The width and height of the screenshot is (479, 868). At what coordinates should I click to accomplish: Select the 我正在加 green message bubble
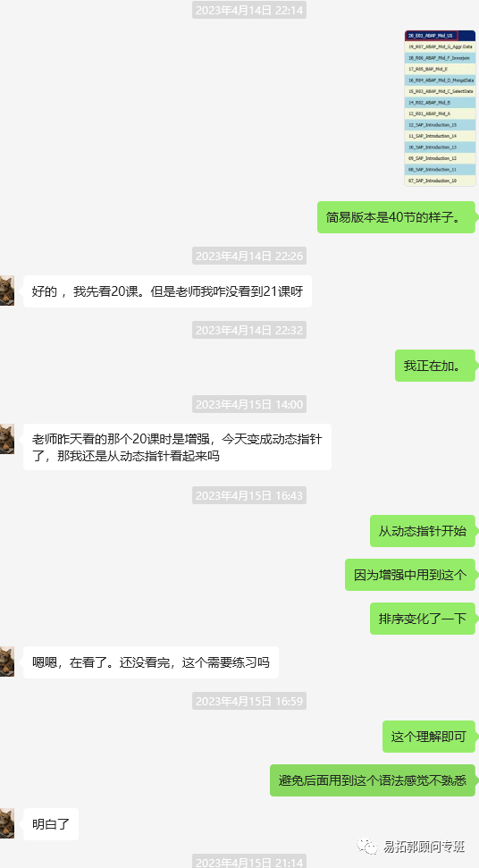click(x=434, y=366)
